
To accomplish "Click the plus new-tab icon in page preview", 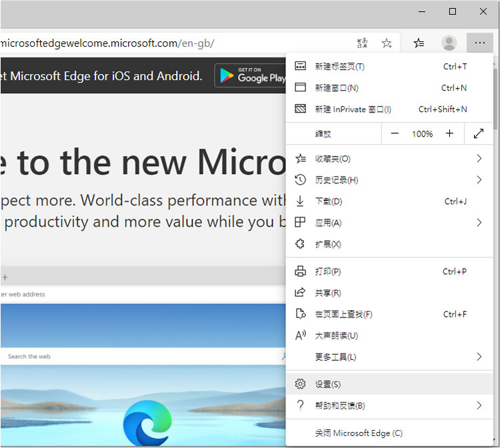I will 5,277.
